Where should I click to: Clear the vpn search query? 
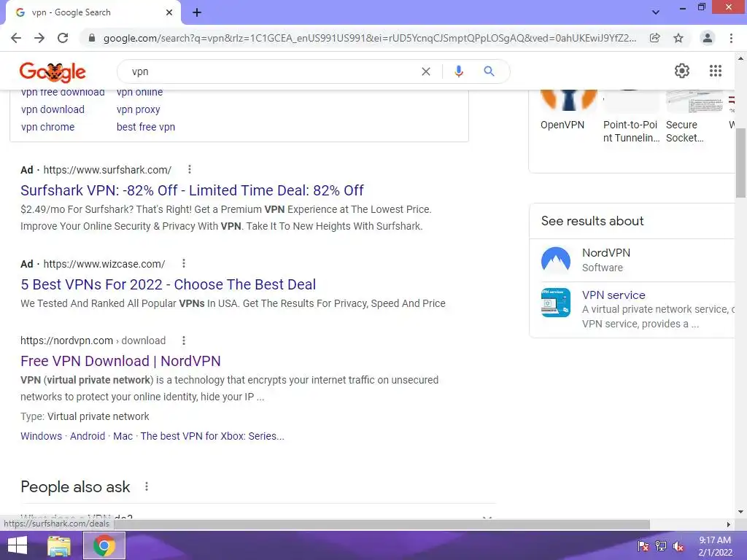click(x=426, y=71)
